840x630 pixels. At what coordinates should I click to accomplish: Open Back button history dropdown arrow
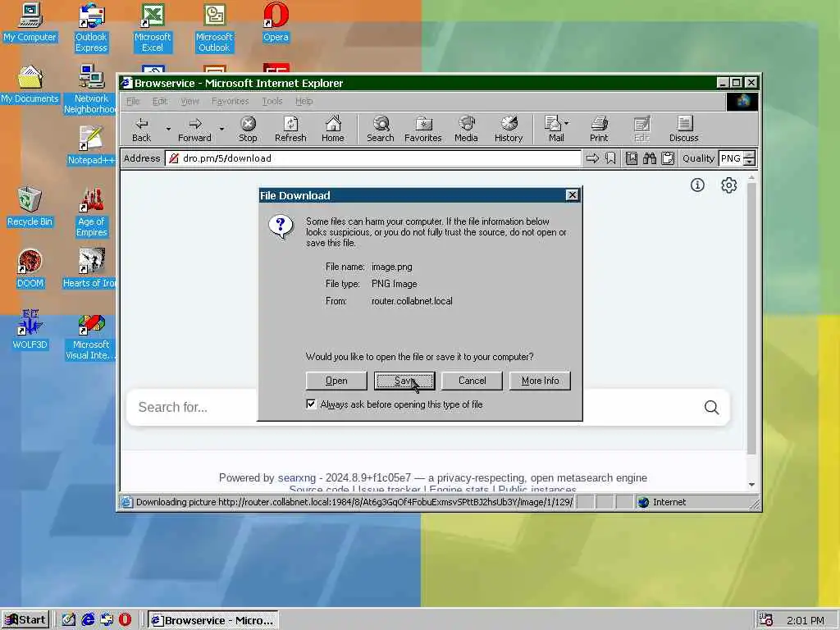168,129
